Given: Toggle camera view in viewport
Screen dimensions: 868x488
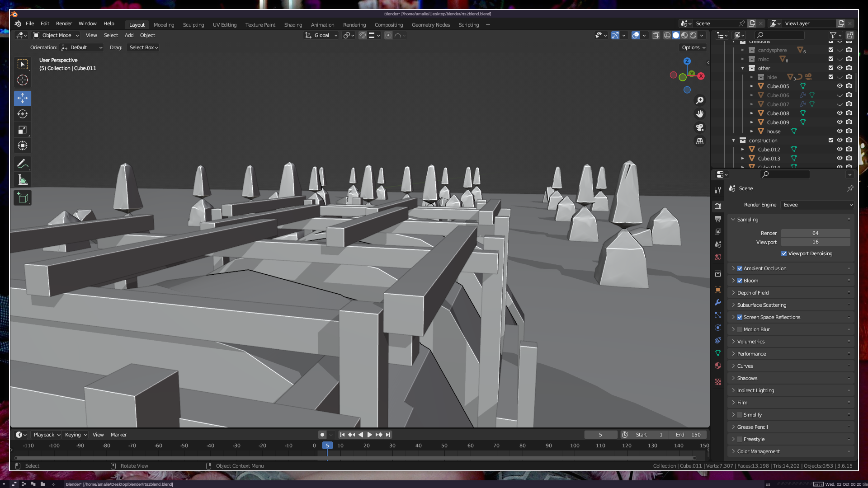Looking at the screenshot, I should [700, 127].
